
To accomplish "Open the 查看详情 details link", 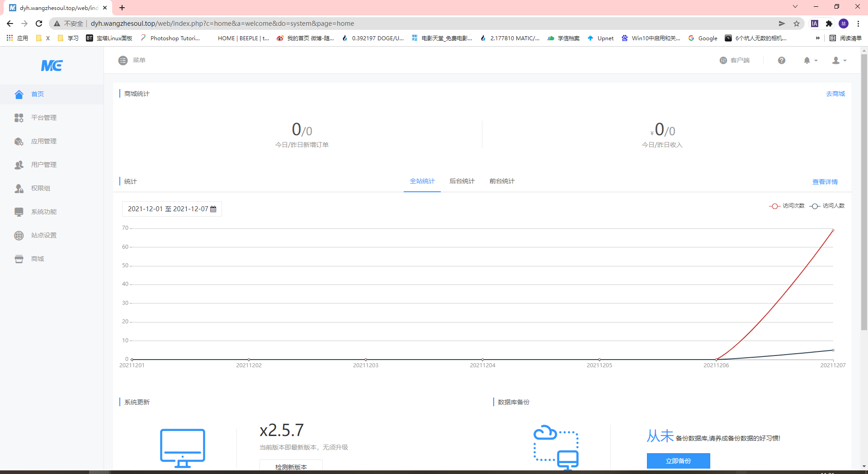I will click(x=825, y=182).
